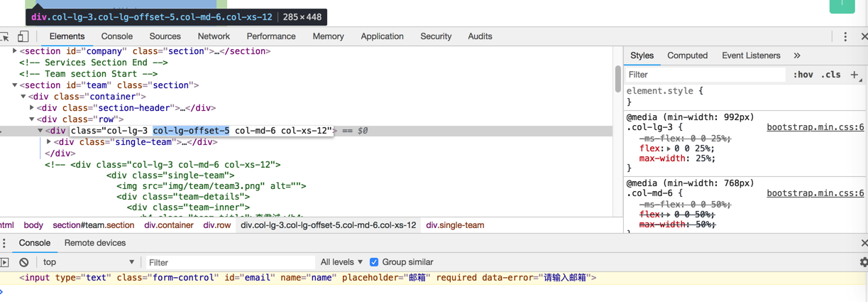Open the Application tab
The height and width of the screenshot is (302, 868).
tap(382, 36)
